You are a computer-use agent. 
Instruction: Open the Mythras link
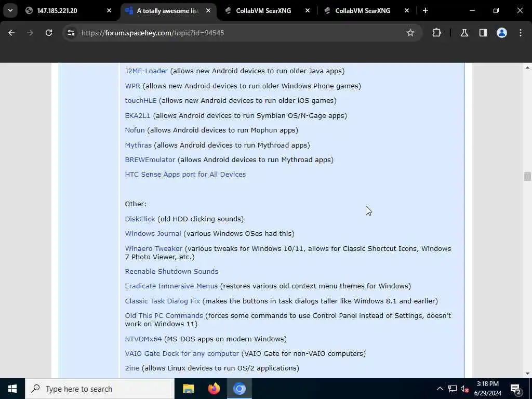[138, 145]
